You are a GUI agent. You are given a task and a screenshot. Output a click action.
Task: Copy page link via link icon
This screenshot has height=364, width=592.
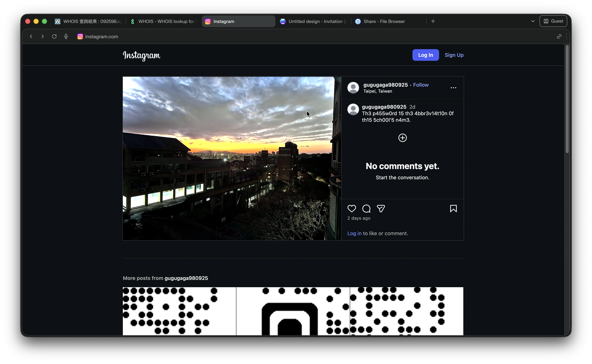tap(559, 36)
